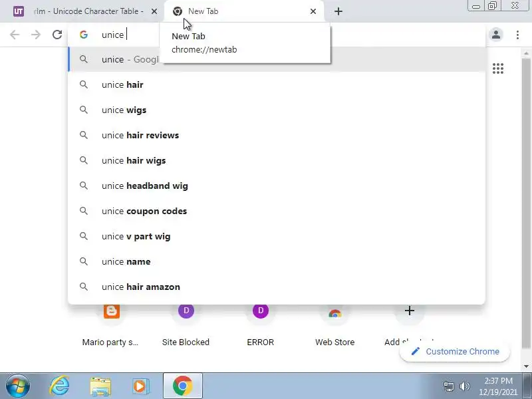
Task: Open the 'Site Blocked' shortcut
Action: (x=186, y=326)
